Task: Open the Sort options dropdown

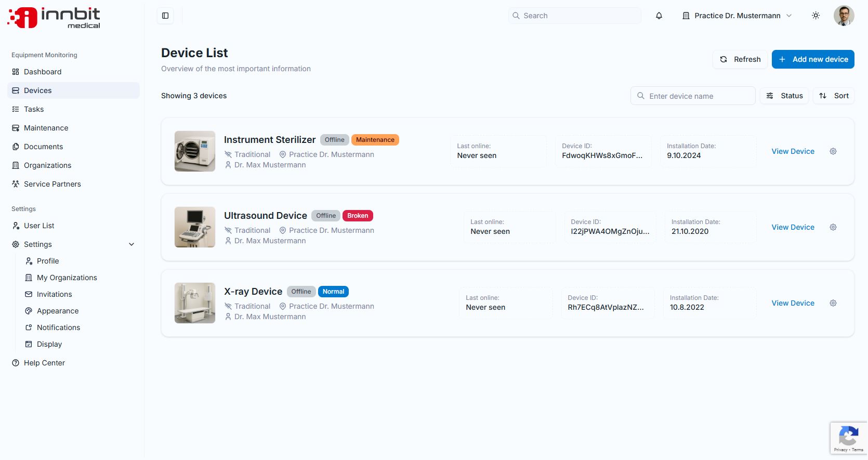Action: 834,96
